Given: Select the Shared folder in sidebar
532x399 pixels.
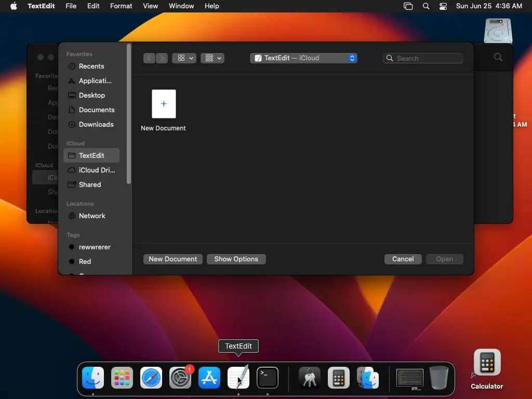Looking at the screenshot, I should pos(91,184).
